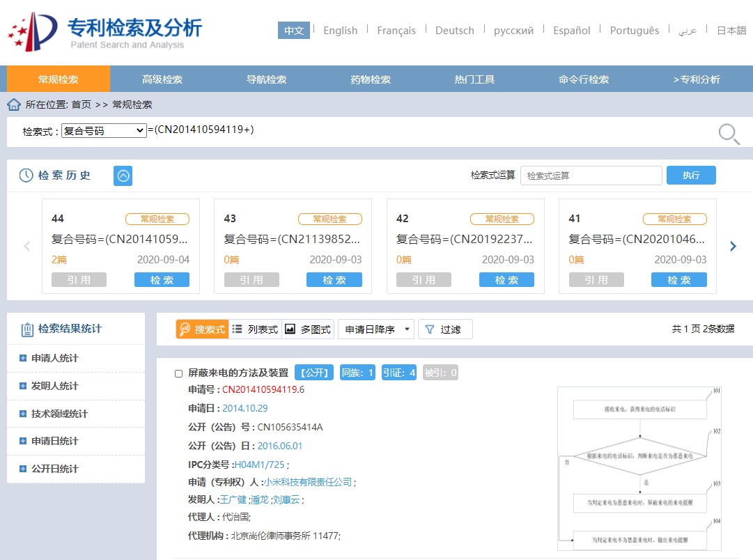Click the 检索式运算 input field
Screen dimensions: 753x560
(591, 176)
